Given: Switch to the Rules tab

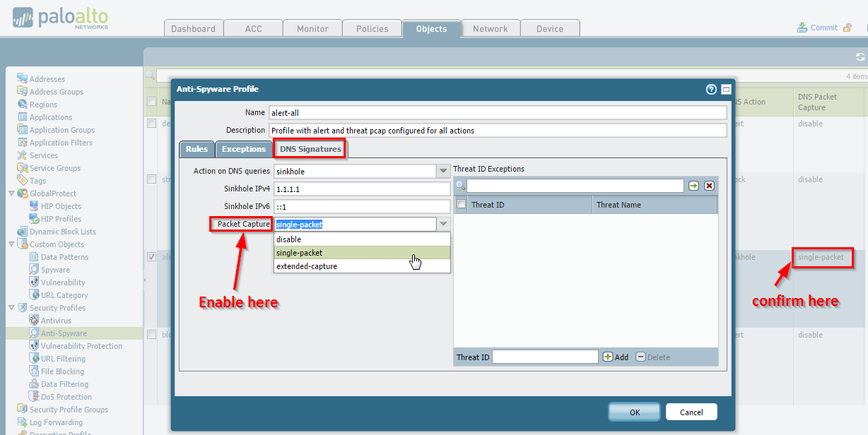Looking at the screenshot, I should pos(197,149).
